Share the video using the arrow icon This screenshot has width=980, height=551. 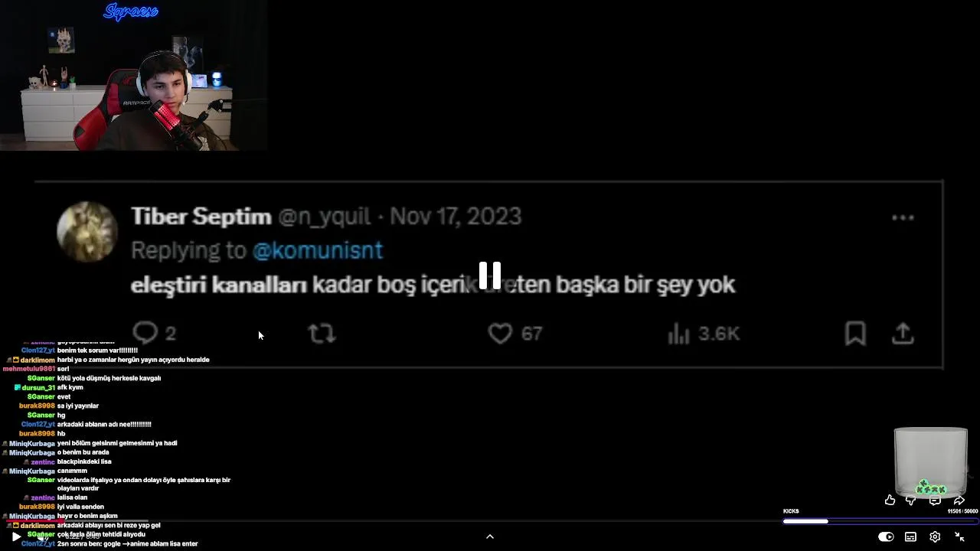pos(959,500)
